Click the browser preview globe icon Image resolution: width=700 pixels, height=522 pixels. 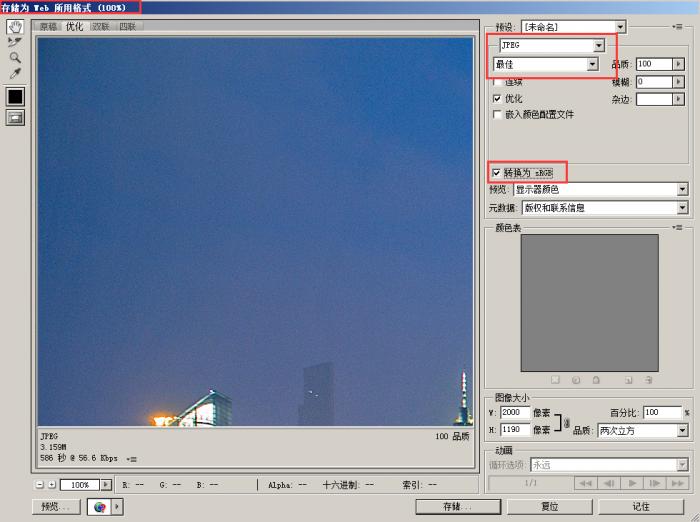tap(100, 507)
